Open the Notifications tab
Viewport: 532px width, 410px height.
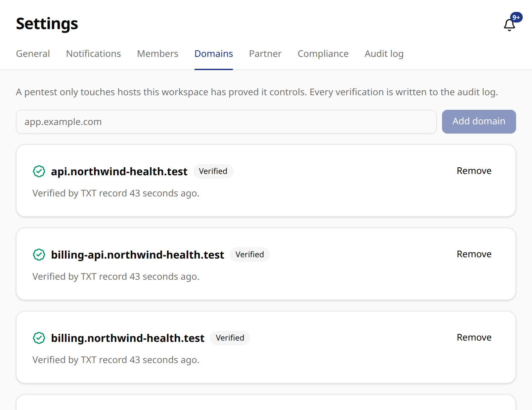(93, 54)
